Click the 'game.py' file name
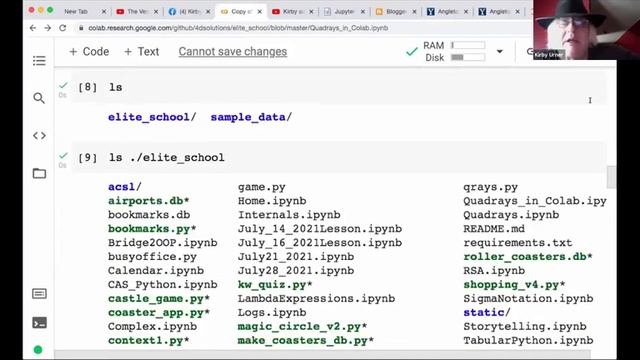640x360 pixels. click(x=262, y=187)
